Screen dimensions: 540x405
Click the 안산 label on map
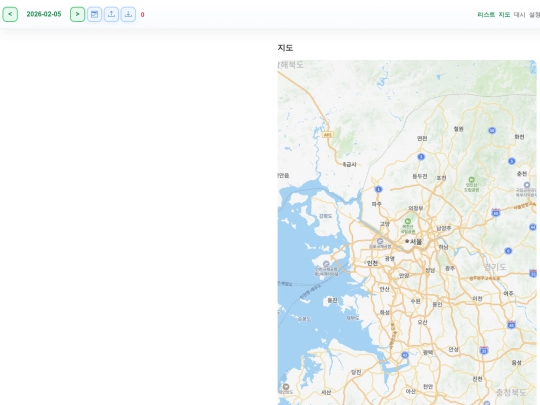point(384,289)
